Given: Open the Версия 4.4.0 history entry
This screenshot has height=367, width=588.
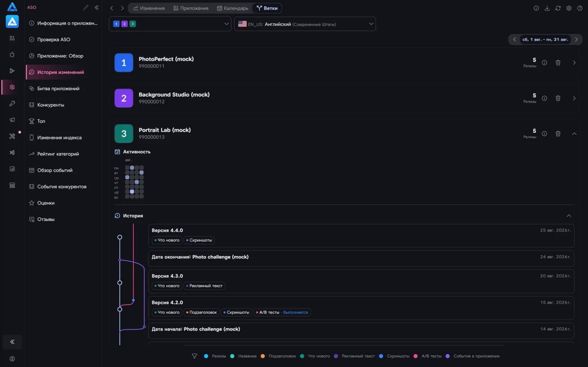Looking at the screenshot, I should pos(361,235).
